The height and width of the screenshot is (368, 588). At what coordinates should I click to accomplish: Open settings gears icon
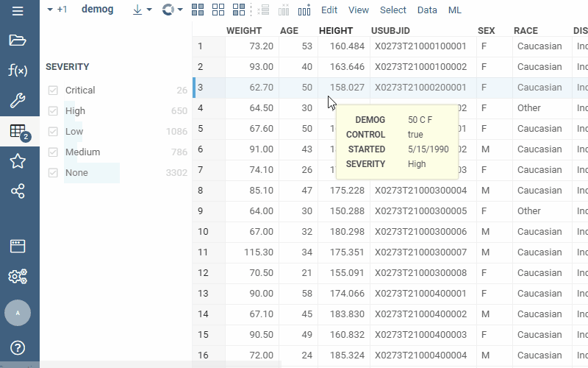pyautogui.click(x=18, y=277)
